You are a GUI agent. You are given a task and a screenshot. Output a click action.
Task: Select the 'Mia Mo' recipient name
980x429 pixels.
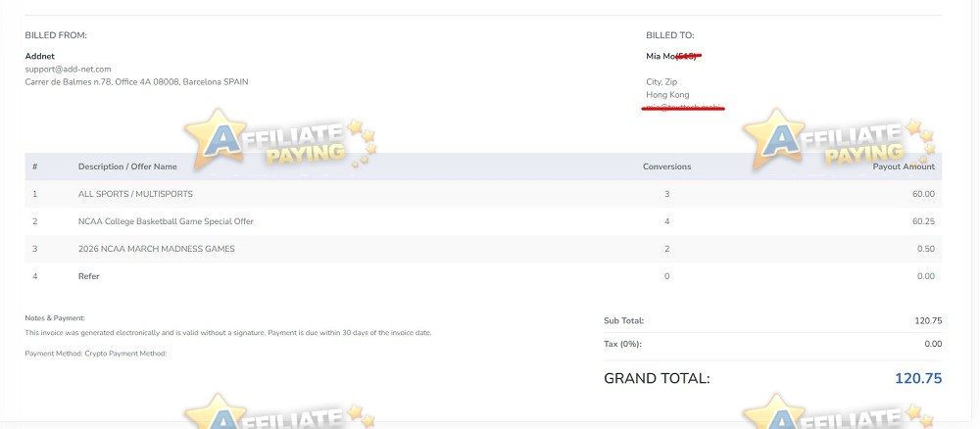(x=661, y=56)
